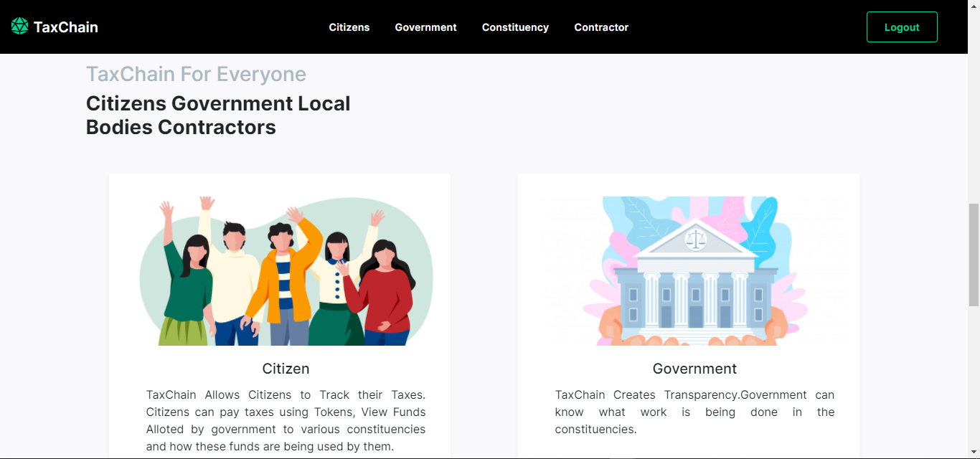Go to the Government nav item

(425, 27)
